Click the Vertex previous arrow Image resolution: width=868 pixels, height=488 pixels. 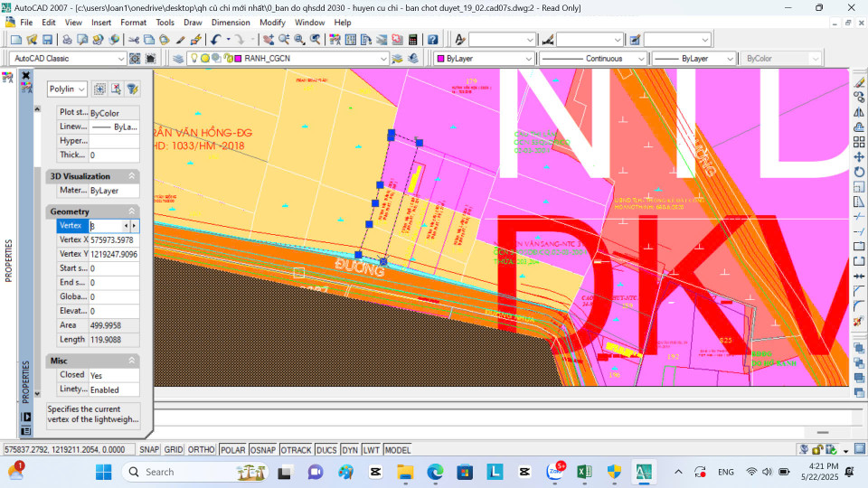127,226
